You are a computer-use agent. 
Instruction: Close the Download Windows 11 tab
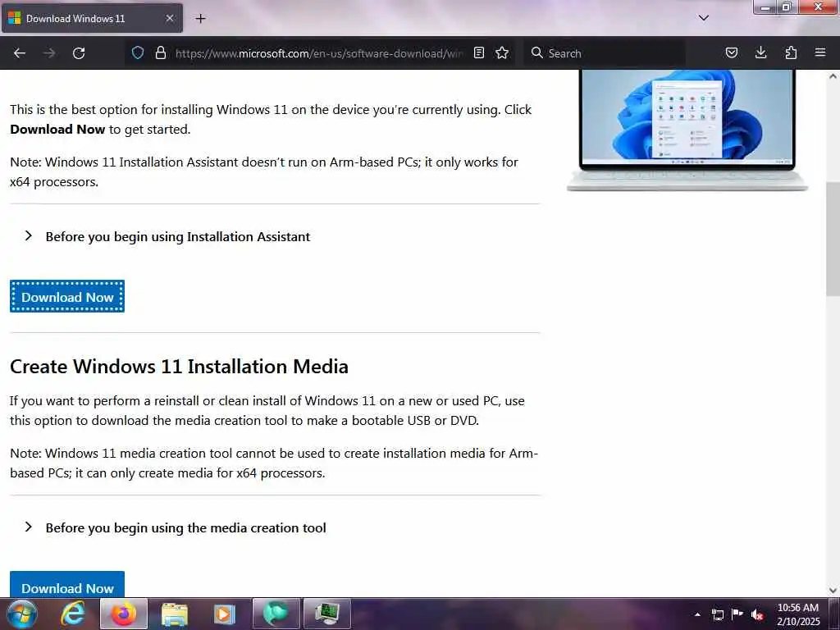click(x=169, y=18)
